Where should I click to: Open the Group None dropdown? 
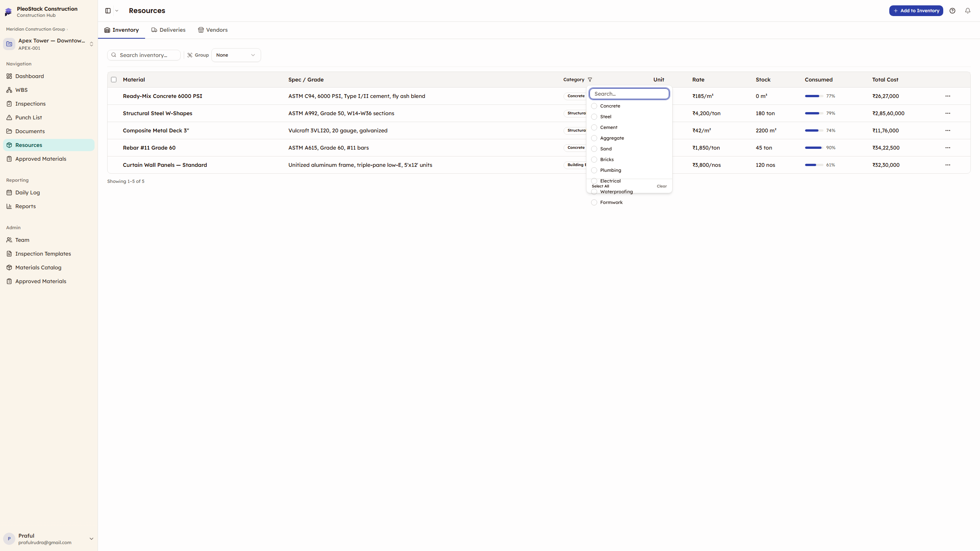[x=236, y=55]
